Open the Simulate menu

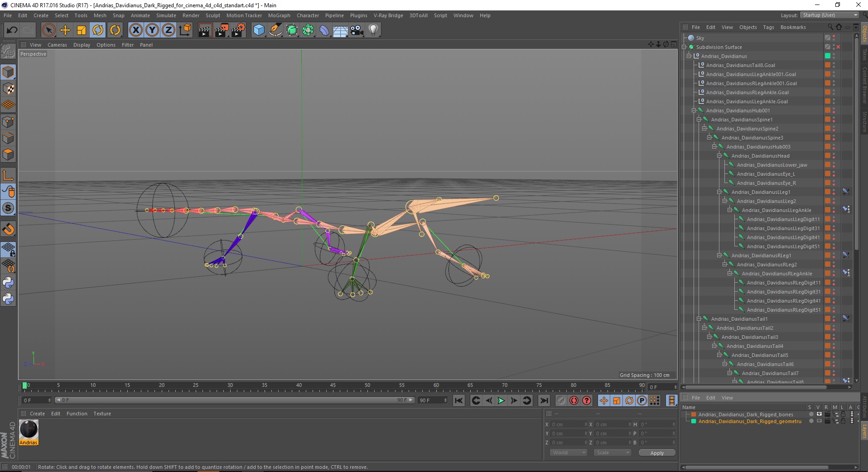point(166,15)
